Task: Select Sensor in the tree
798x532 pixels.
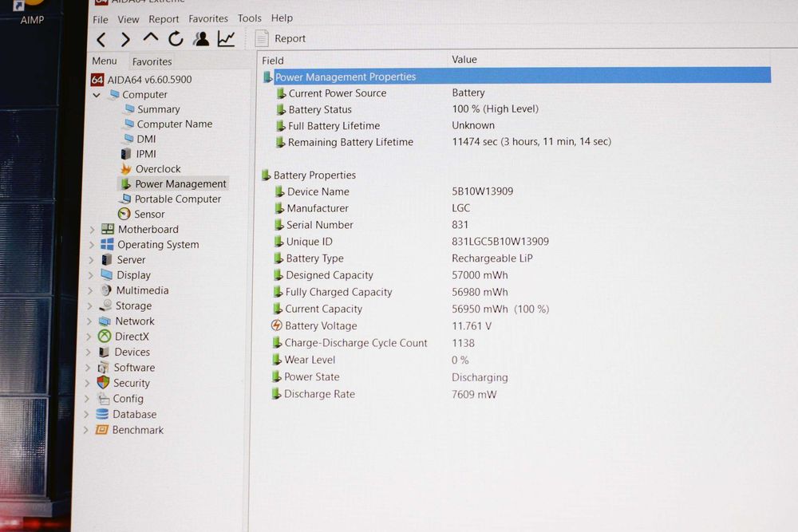Action: [142, 214]
